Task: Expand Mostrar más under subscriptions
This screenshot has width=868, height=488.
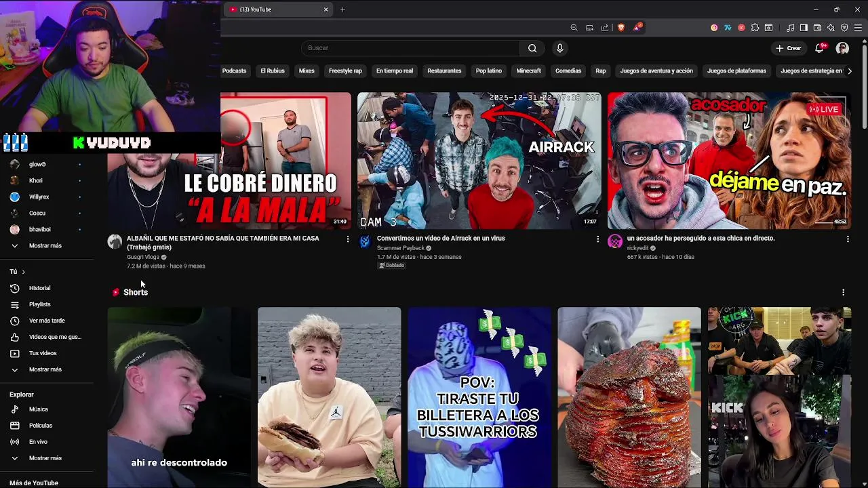Action: pyautogui.click(x=46, y=245)
